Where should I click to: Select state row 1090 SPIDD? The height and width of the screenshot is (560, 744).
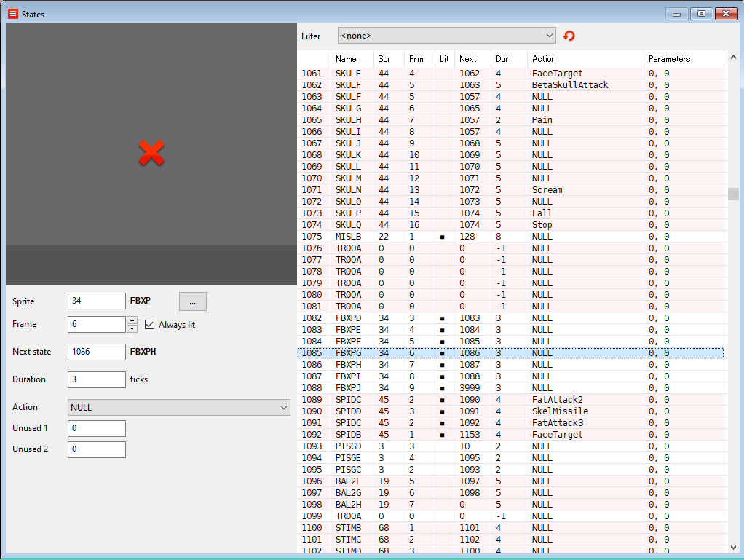[x=510, y=411]
